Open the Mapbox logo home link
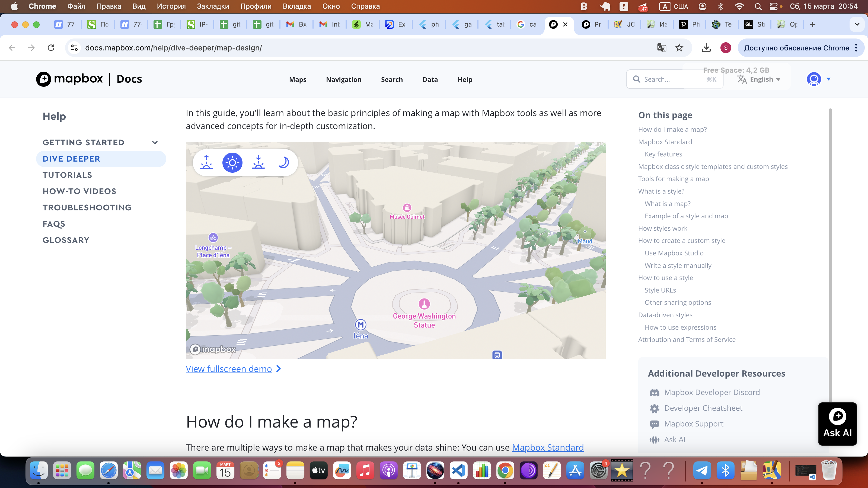 point(69,79)
